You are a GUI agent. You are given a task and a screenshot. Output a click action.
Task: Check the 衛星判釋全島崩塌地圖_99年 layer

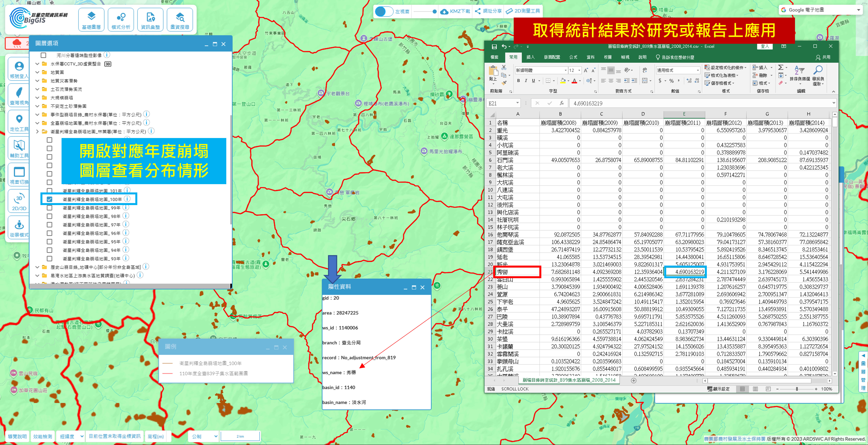click(50, 208)
